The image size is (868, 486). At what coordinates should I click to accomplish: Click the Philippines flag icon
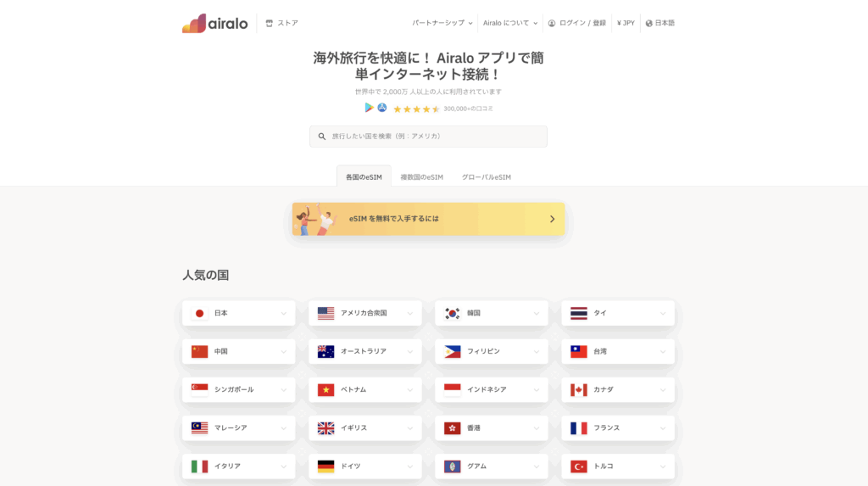coord(453,351)
